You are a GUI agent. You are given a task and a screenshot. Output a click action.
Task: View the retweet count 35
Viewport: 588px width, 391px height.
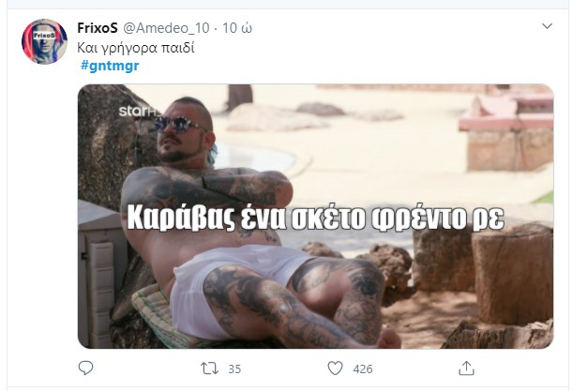(x=234, y=368)
